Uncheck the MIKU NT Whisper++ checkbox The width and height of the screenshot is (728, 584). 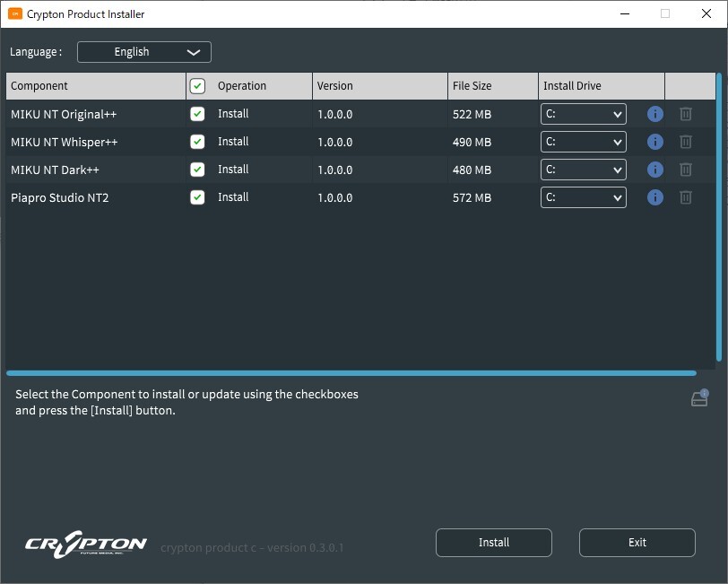[197, 142]
